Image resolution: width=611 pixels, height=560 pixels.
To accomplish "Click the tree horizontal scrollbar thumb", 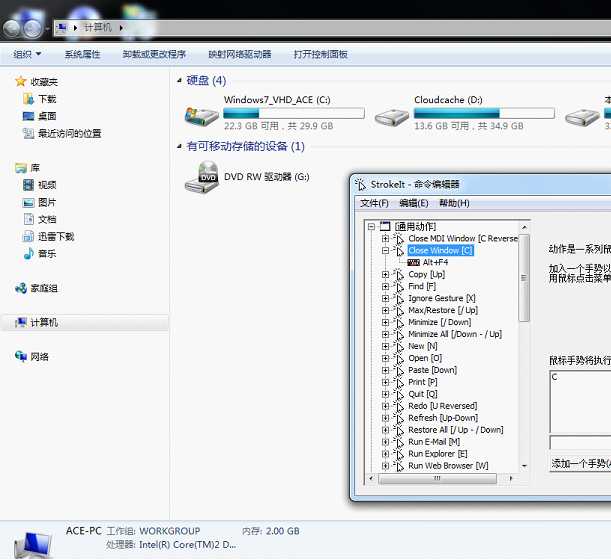I will click(437, 478).
